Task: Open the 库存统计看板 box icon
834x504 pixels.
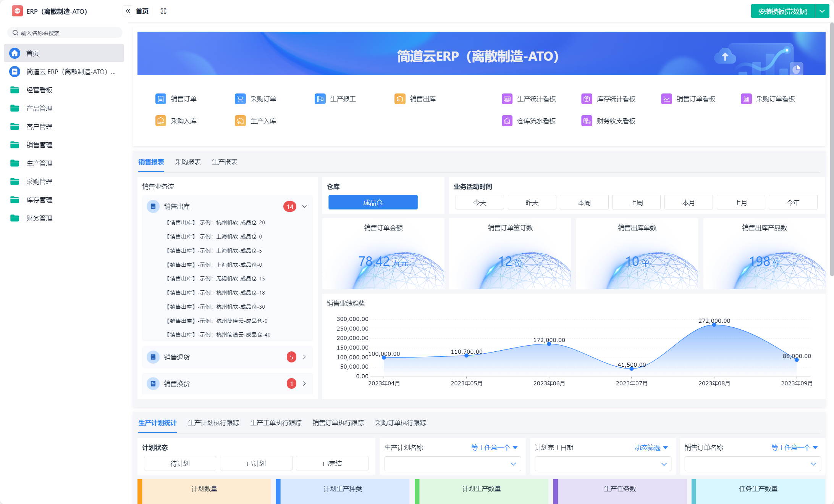Action: click(587, 99)
